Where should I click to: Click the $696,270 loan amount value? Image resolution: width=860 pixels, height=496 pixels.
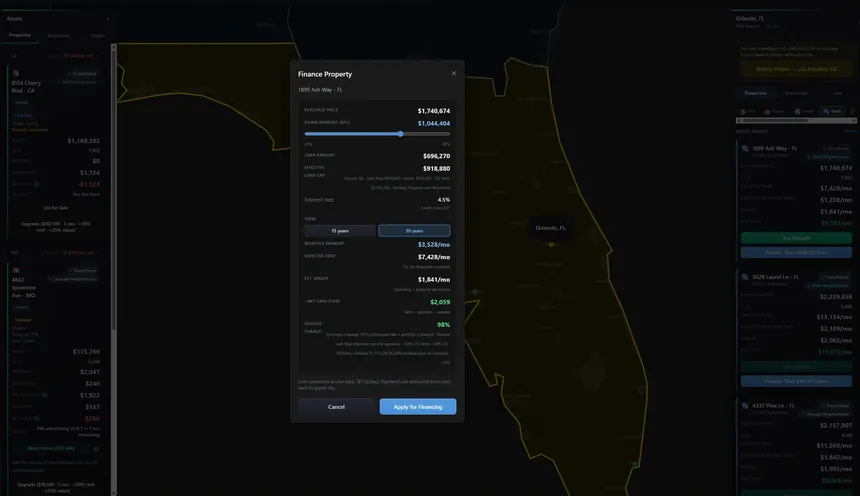point(437,156)
